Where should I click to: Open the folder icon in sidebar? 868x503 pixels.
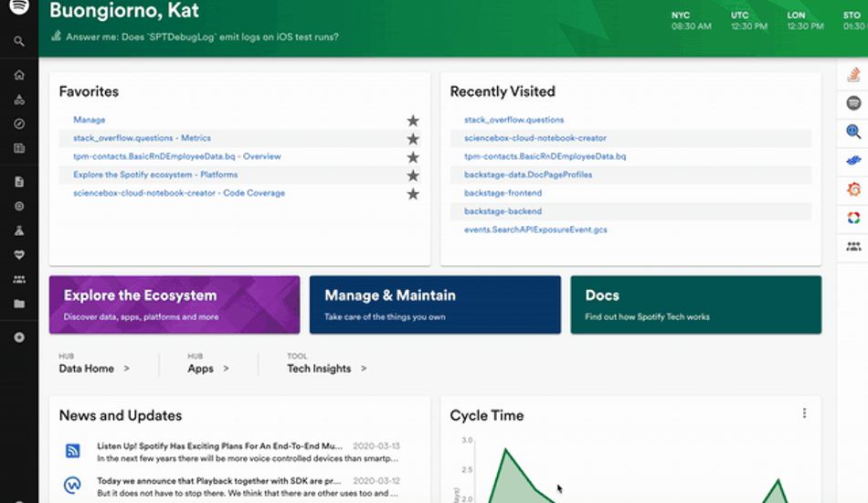(x=19, y=304)
